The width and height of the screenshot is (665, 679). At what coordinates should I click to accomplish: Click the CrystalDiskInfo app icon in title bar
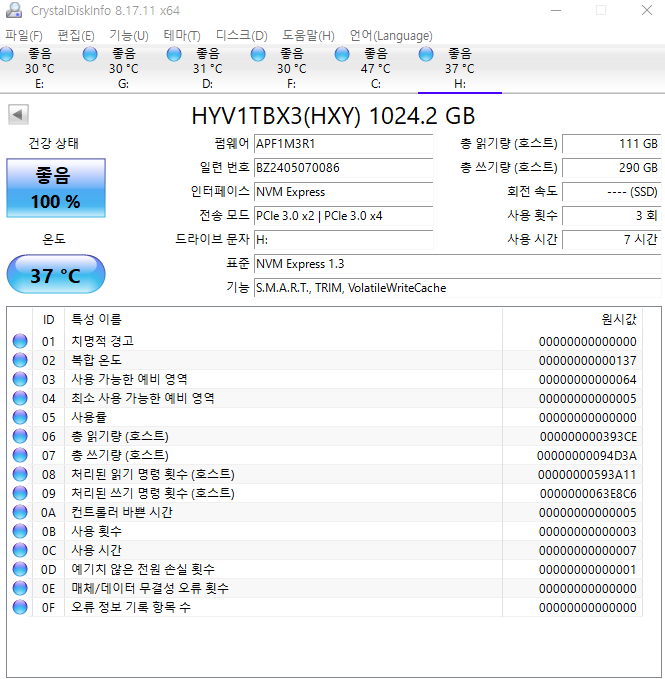pos(14,10)
